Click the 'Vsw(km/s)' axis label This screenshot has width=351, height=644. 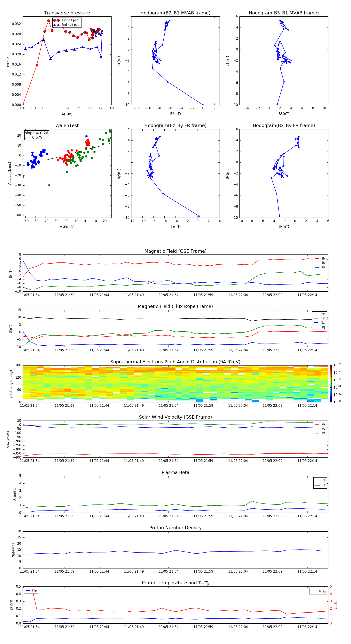(8, 439)
